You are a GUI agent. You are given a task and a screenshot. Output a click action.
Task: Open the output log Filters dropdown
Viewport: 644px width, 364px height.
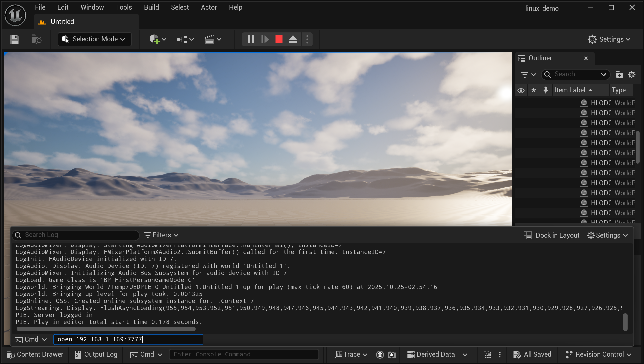coord(162,235)
